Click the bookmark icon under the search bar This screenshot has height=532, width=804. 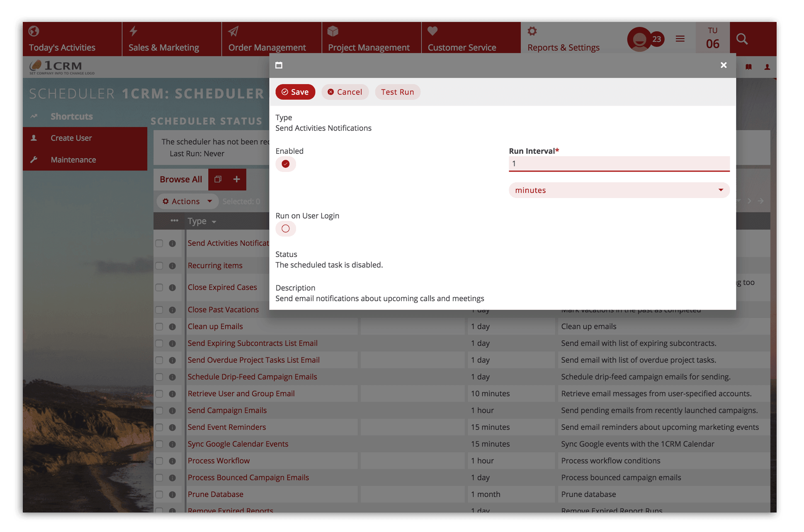click(748, 67)
